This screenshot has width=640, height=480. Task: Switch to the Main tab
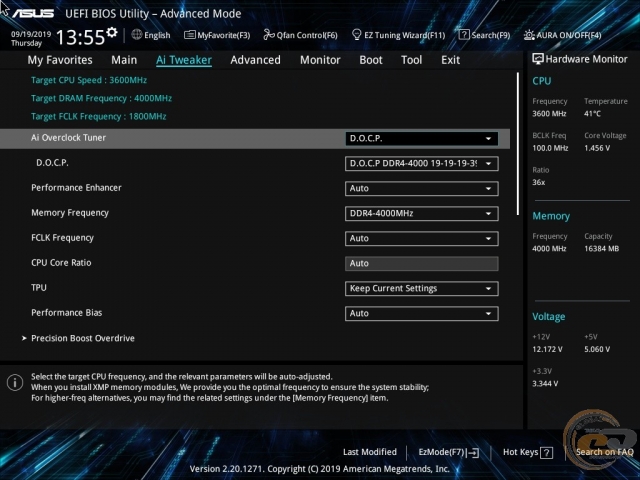coord(124,60)
